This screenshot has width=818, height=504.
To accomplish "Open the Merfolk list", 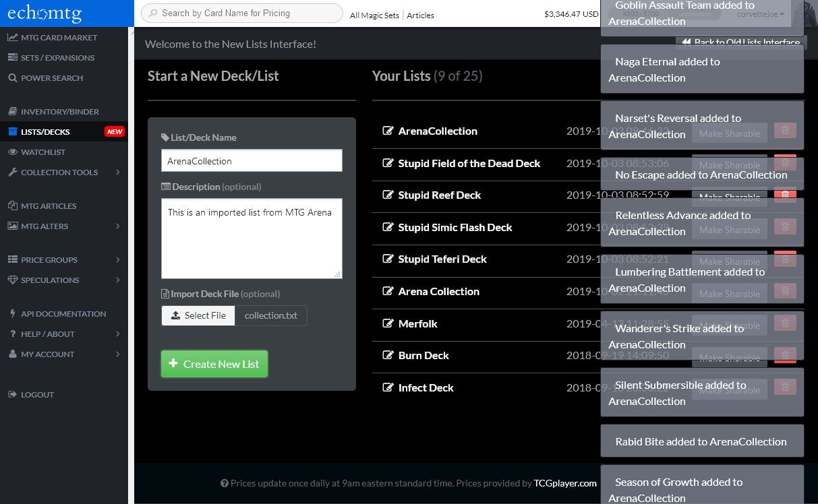I will point(418,323).
